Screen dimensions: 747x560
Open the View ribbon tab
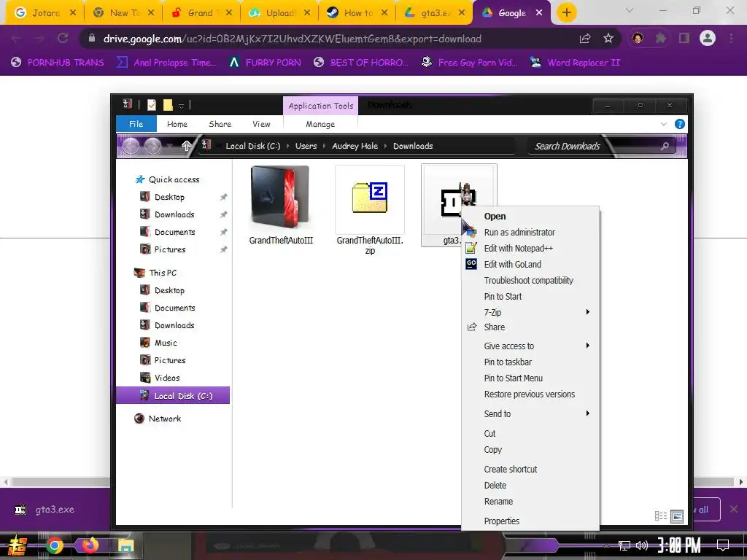tap(261, 124)
